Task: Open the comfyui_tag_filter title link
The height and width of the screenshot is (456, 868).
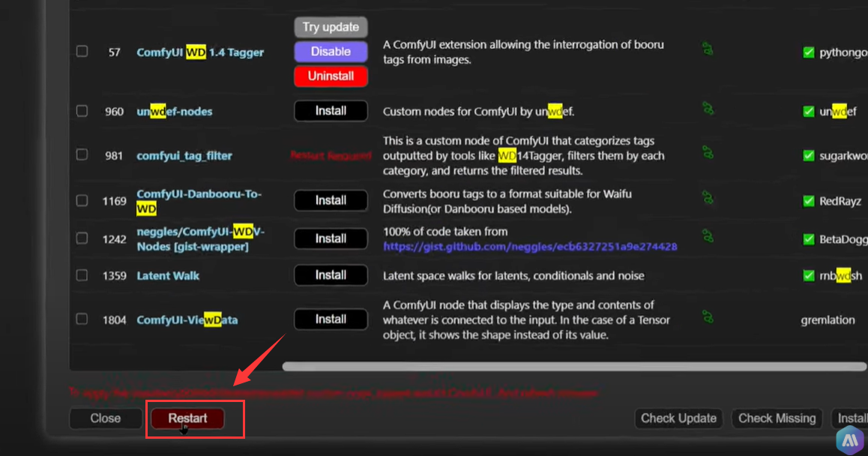Action: [184, 156]
